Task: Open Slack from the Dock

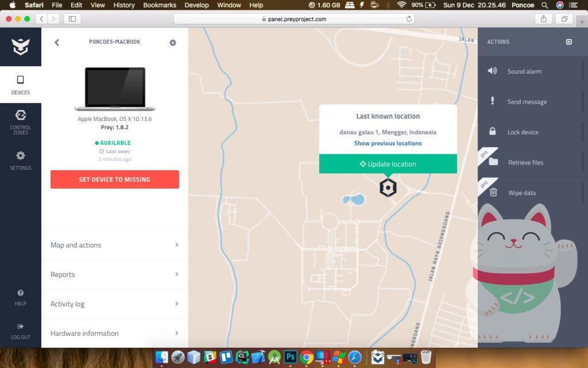Action: coord(210,356)
